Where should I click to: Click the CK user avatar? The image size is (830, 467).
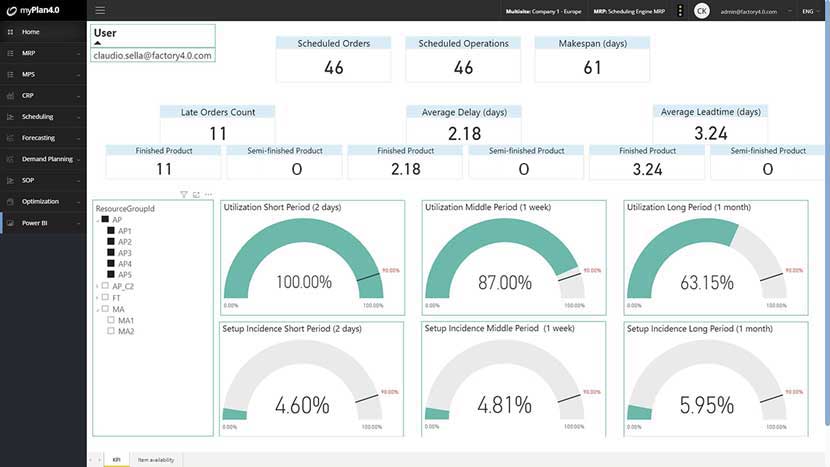[x=701, y=11]
